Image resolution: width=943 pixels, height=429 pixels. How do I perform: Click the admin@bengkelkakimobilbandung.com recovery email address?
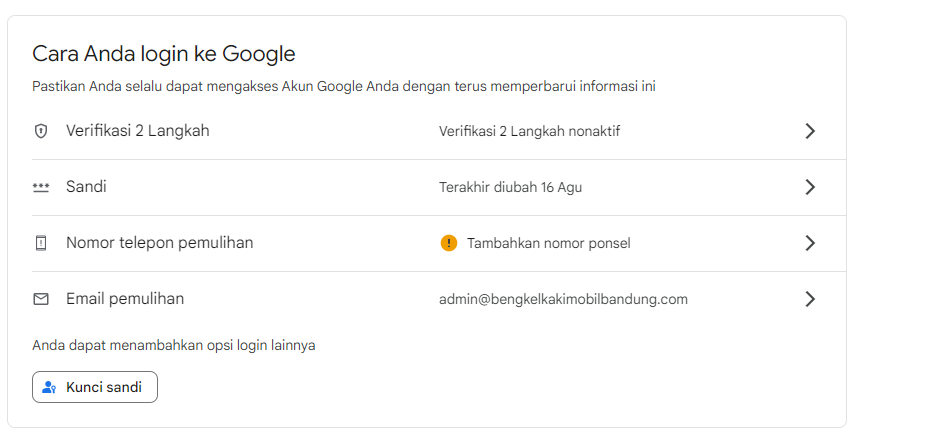(564, 299)
